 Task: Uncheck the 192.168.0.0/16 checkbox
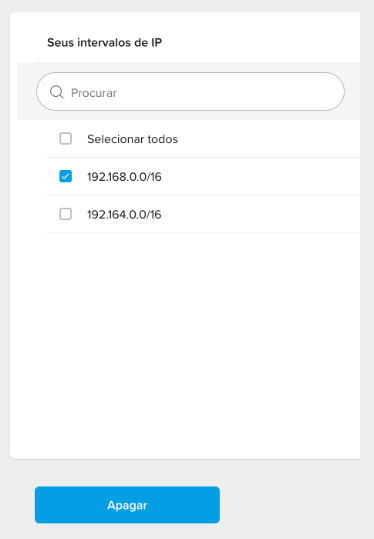coord(65,176)
